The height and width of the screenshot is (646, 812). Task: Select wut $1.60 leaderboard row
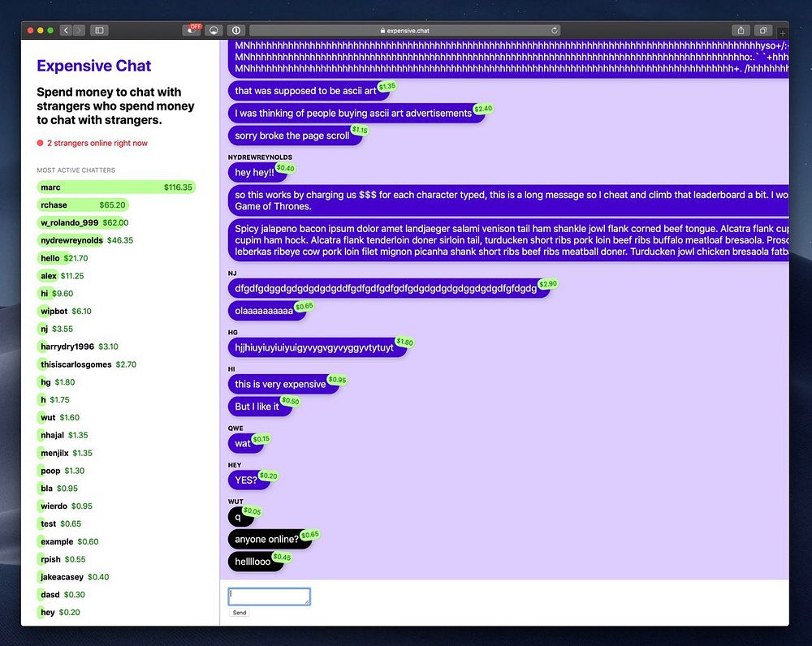coord(58,417)
